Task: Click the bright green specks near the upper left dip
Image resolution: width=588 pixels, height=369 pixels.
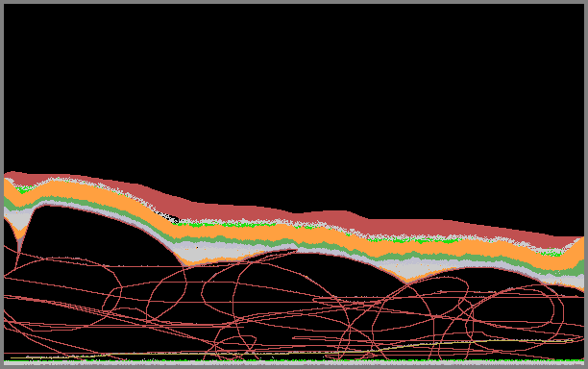Action: click(x=24, y=189)
